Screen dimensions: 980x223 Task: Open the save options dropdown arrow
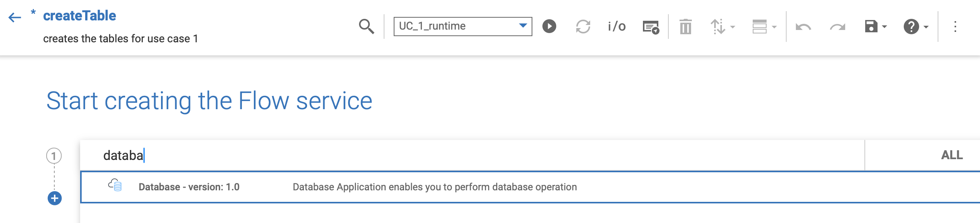[884, 27]
